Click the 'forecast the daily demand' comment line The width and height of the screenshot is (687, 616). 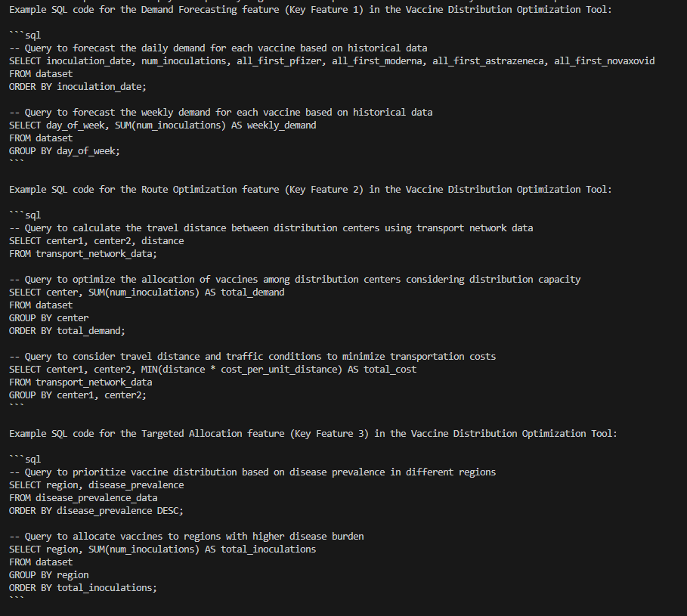click(218, 48)
